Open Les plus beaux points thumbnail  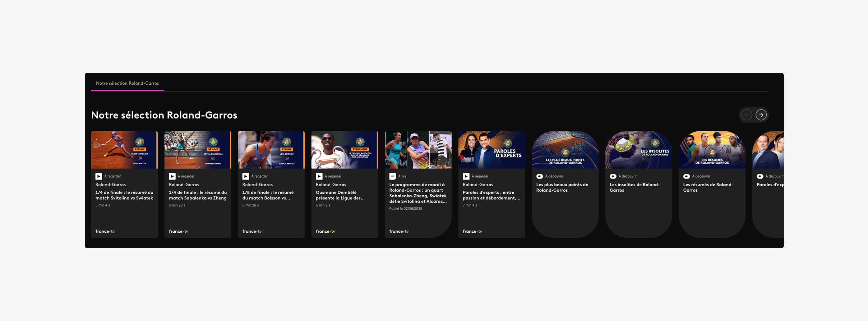pos(565,150)
